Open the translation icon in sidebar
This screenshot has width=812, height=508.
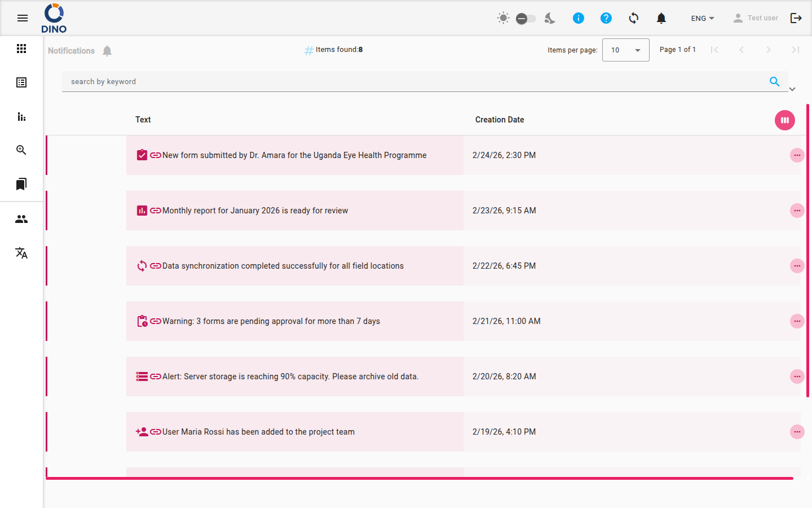pyautogui.click(x=21, y=253)
